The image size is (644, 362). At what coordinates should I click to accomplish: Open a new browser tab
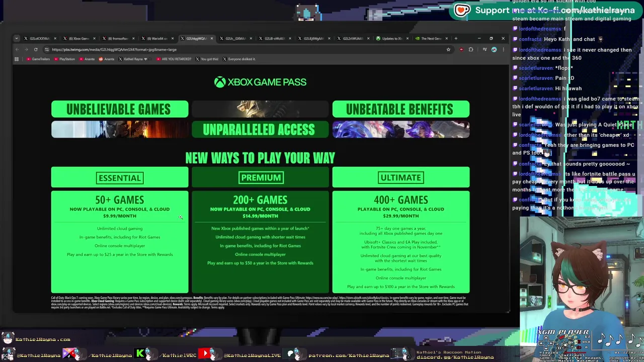[456, 38]
